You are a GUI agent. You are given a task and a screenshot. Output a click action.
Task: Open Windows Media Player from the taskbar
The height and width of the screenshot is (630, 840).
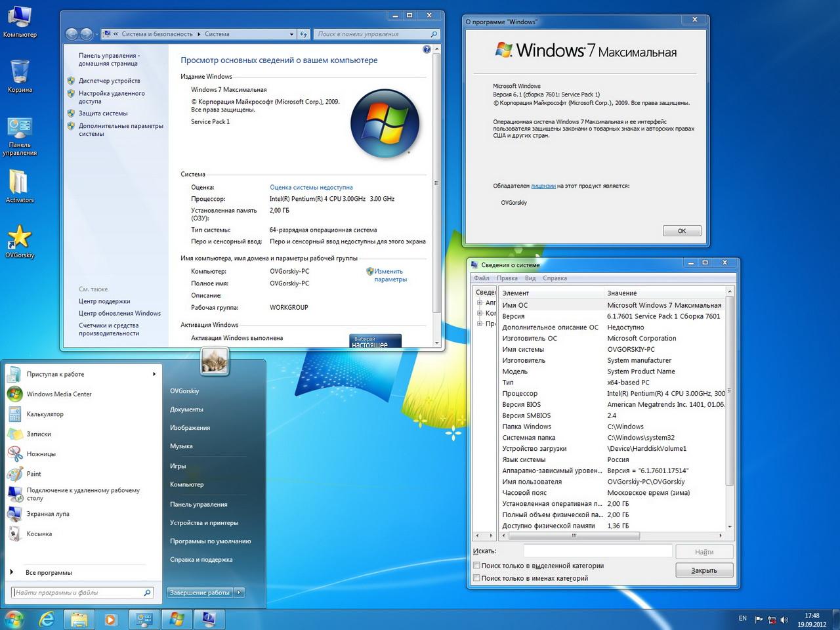(110, 619)
